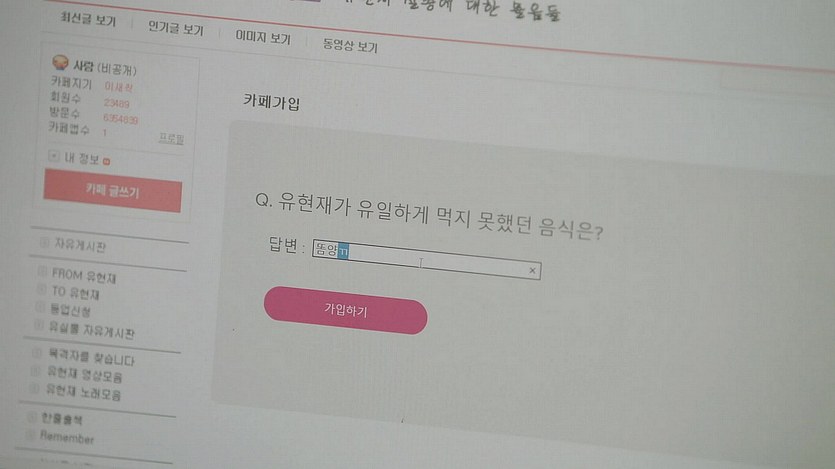Expand the 내 정보 section toggle box
The height and width of the screenshot is (469, 835).
click(53, 156)
